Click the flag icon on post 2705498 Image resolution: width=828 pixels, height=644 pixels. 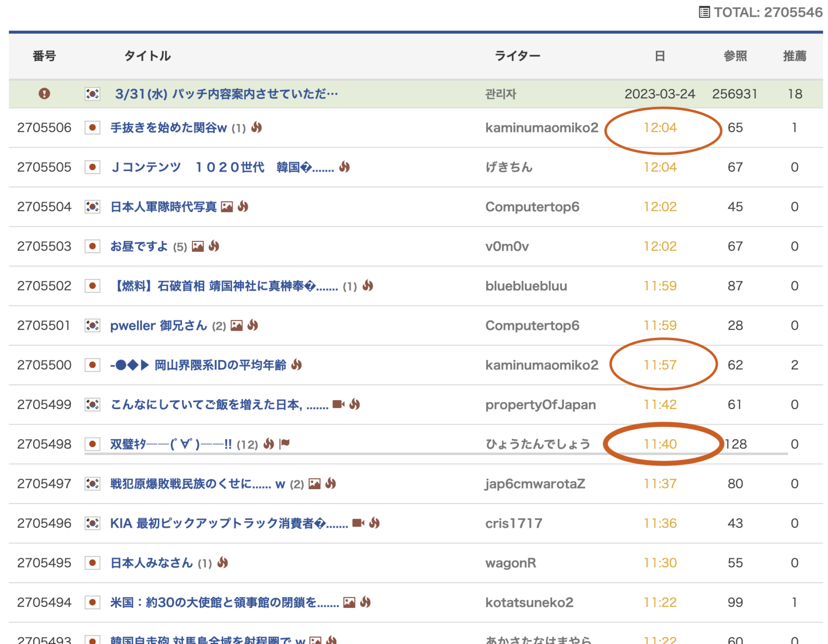point(285,444)
